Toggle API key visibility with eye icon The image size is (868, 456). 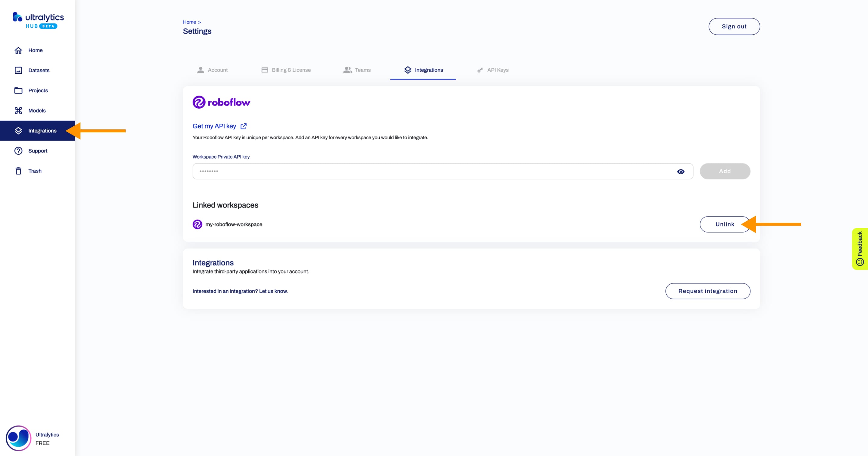681,171
